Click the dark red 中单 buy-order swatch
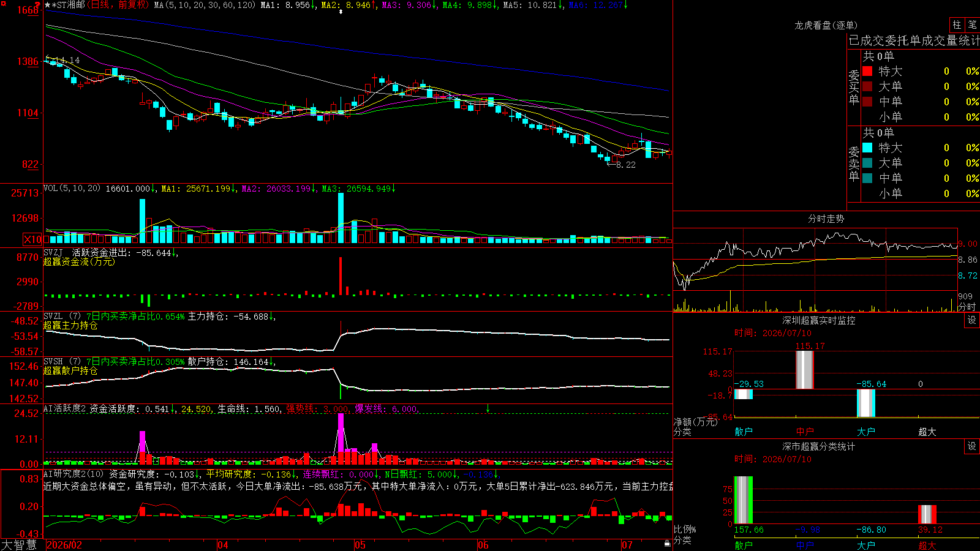 (x=867, y=101)
